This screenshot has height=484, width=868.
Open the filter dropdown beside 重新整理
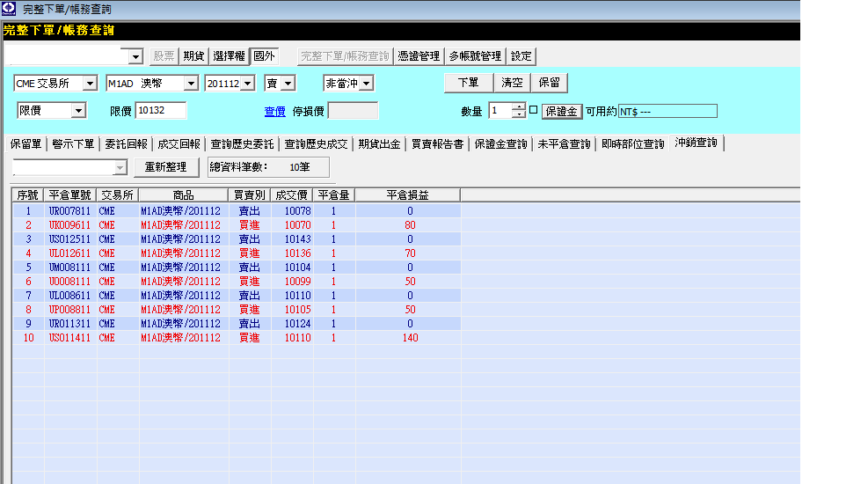[x=120, y=167]
